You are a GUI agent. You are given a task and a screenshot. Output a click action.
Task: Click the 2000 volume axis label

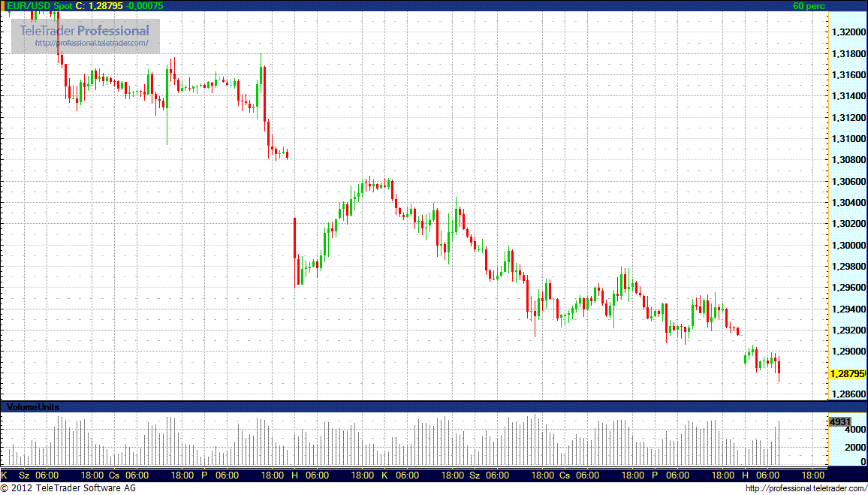pos(855,446)
